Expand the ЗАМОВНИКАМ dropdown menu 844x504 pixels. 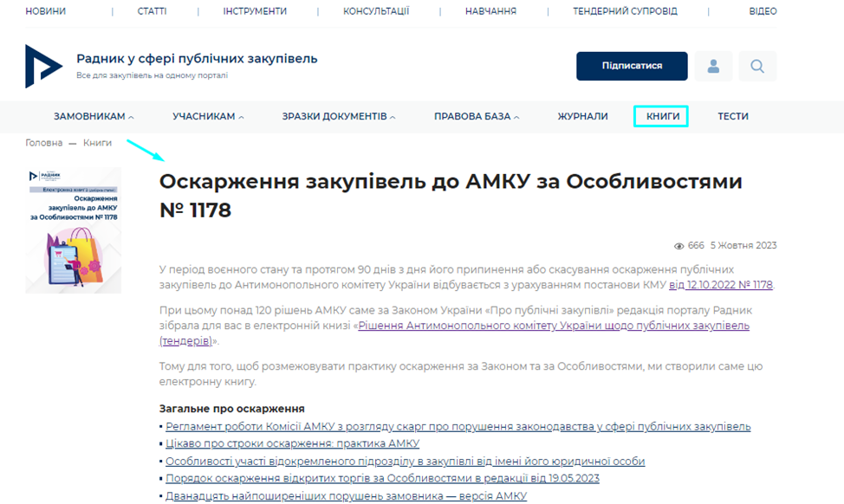point(94,116)
